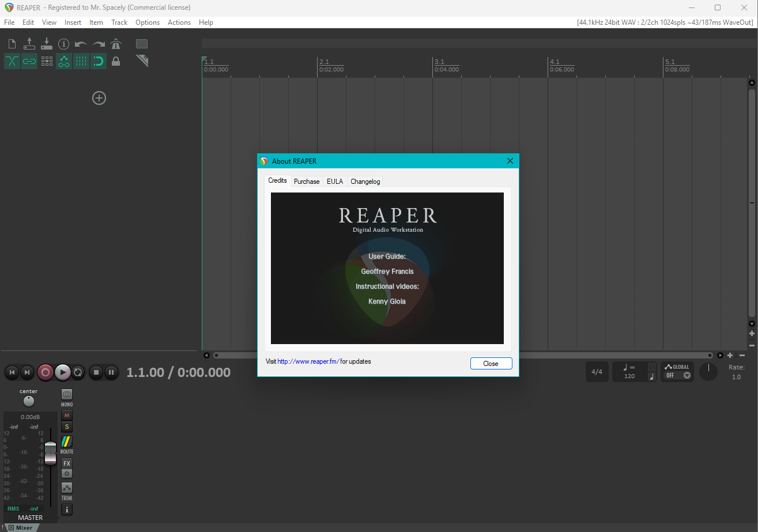The height and width of the screenshot is (532, 758).
Task: Click the triangular ruler icon
Action: (x=142, y=61)
